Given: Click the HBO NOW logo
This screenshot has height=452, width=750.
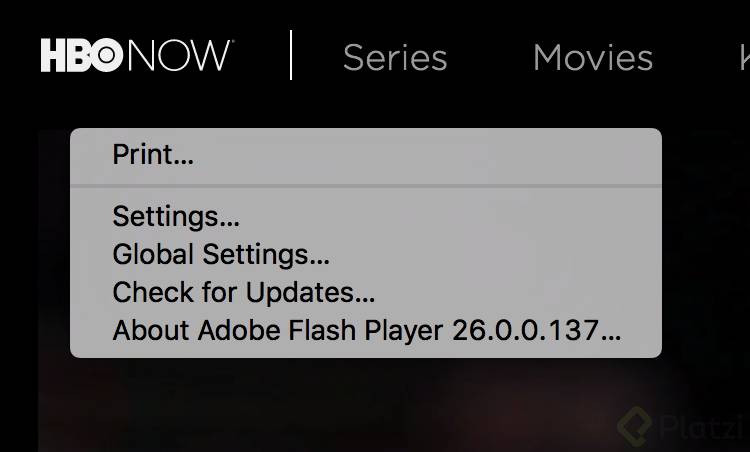Looking at the screenshot, I should click(x=137, y=55).
